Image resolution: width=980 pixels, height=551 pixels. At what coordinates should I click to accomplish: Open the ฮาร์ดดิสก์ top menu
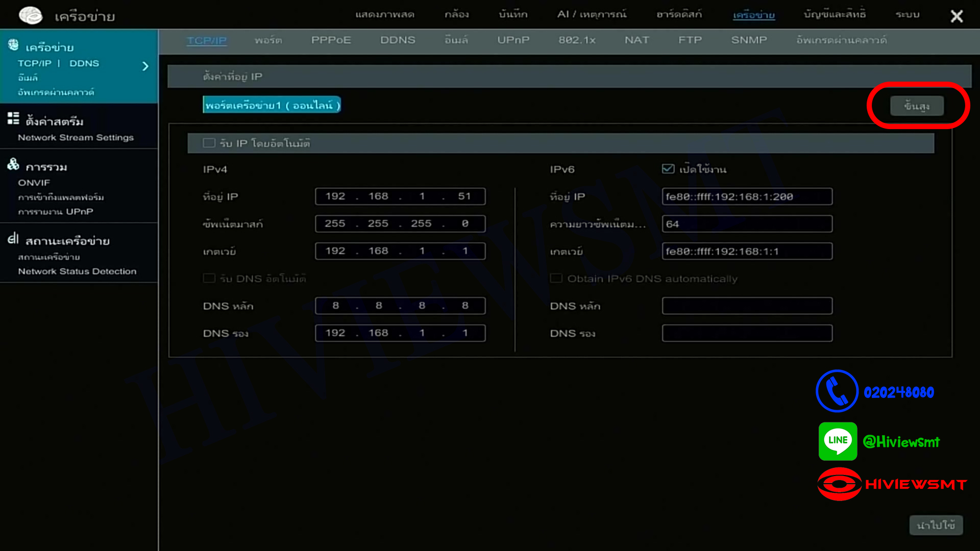679,14
